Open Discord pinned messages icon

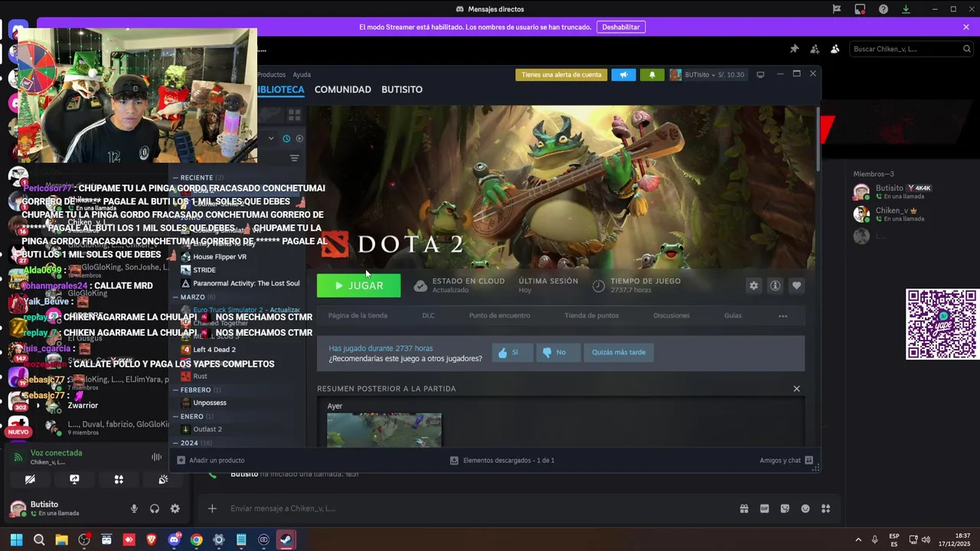coord(794,49)
